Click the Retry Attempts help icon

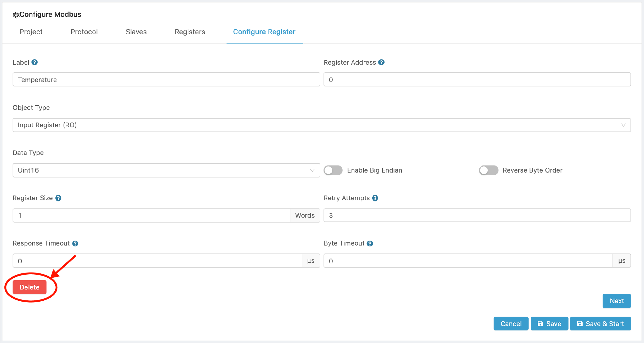click(376, 198)
